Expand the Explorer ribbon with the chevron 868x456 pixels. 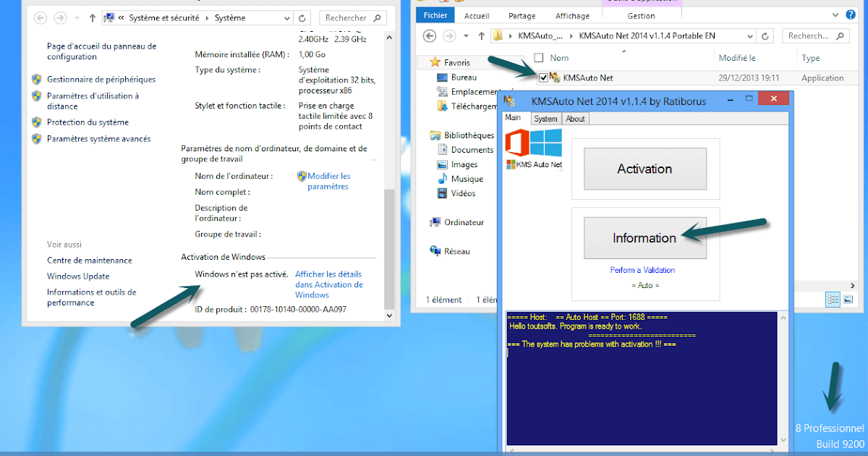pyautogui.click(x=835, y=14)
